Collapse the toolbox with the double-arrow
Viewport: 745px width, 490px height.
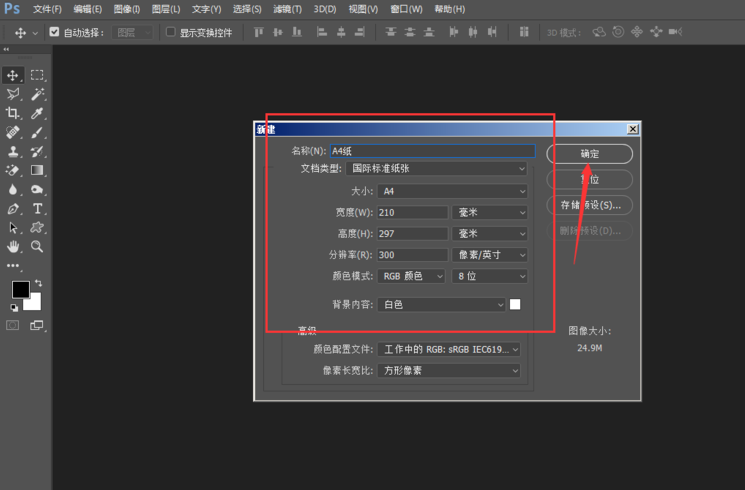click(6, 49)
